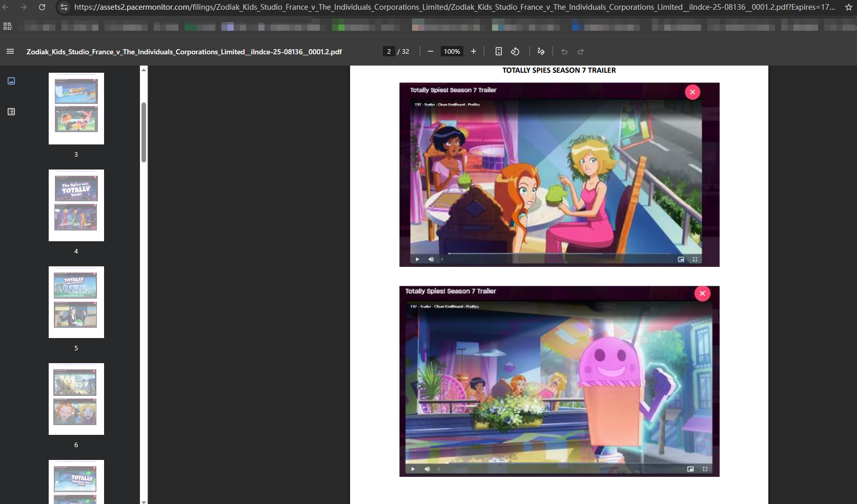This screenshot has height=504, width=857.
Task: Zoom in with the plus button
Action: click(x=474, y=51)
